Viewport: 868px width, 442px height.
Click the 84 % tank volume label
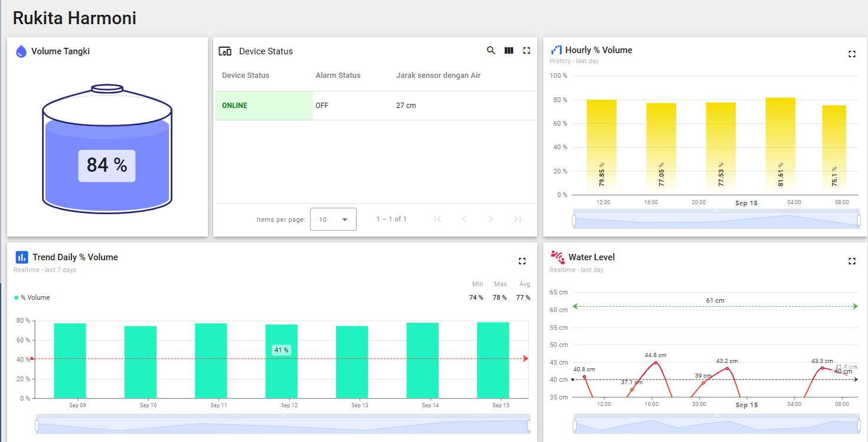107,165
